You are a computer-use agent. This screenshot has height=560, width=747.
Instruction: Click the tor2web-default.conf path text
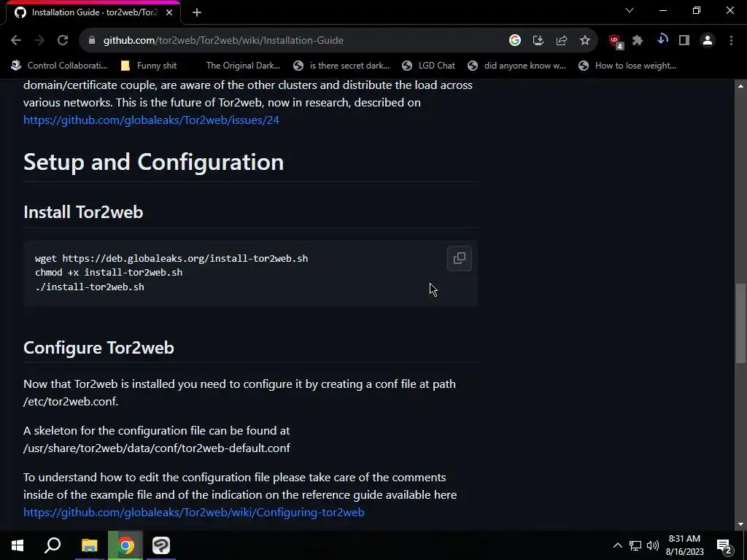(x=157, y=448)
